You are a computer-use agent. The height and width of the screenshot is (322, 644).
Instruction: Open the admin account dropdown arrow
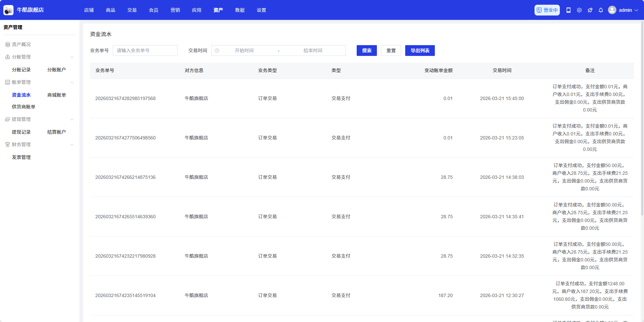point(636,10)
